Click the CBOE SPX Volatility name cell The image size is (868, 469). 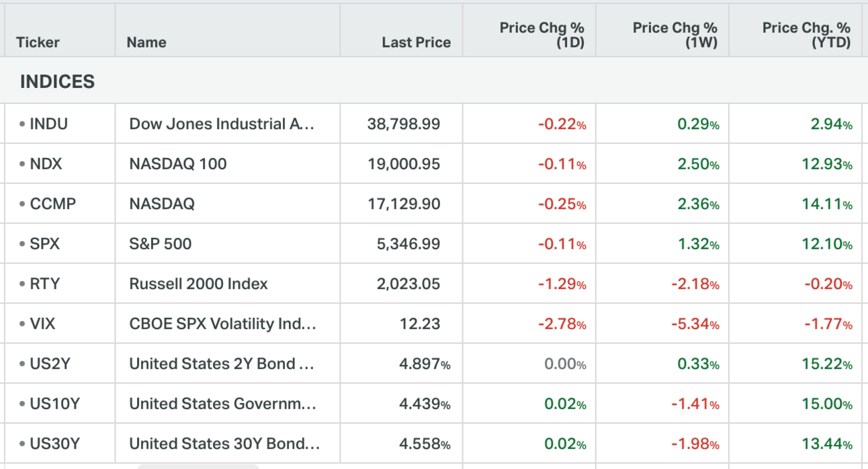pos(222,324)
